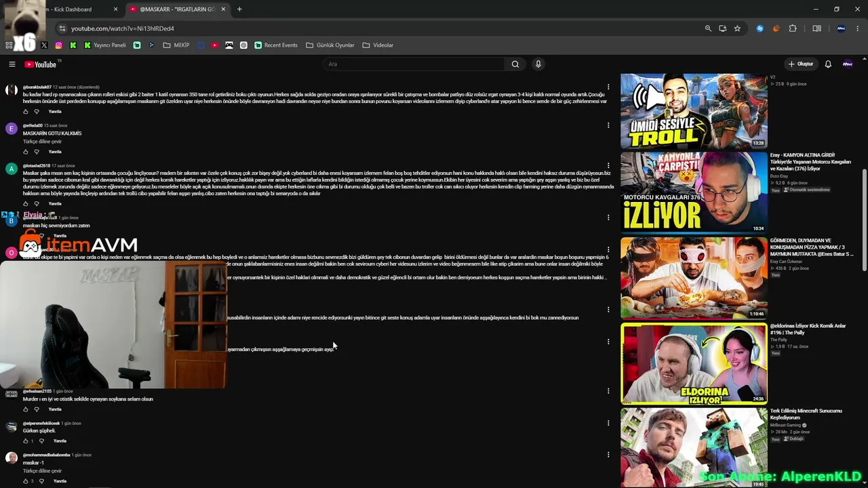
Task: Open the 'Motorcu Kavgaları 376 İzliyor' thumbnail
Action: click(694, 192)
